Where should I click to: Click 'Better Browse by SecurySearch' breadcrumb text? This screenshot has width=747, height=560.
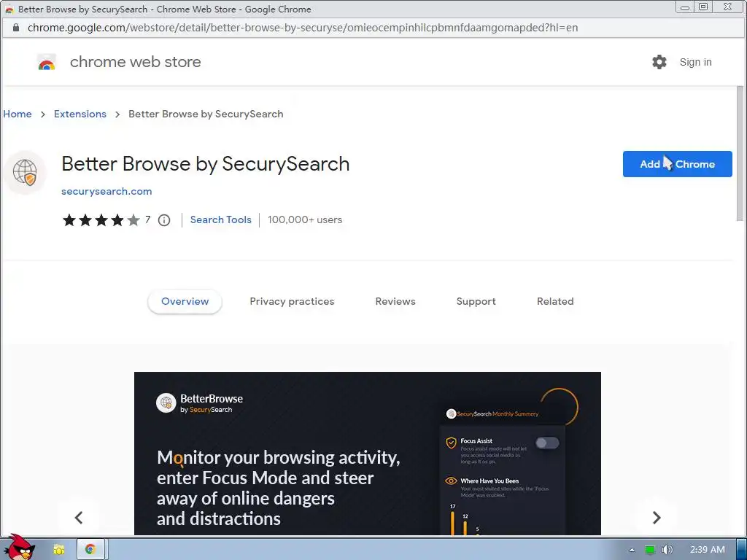206,114
